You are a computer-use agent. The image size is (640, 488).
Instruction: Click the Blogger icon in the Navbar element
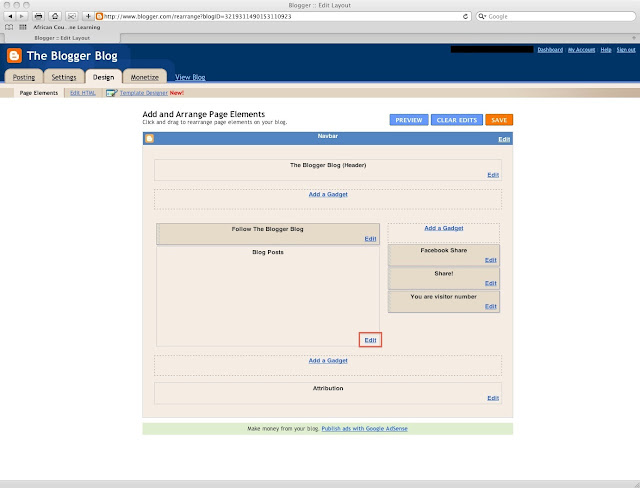tap(150, 139)
